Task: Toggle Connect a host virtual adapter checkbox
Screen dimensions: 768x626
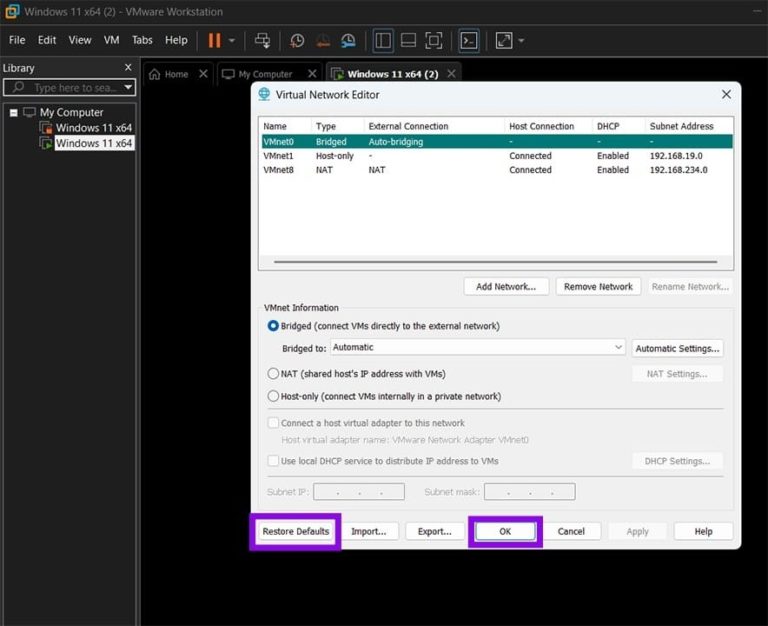Action: (x=273, y=423)
